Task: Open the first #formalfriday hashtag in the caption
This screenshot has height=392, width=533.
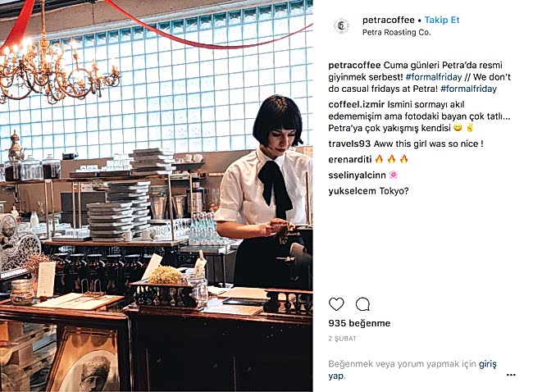Action: point(434,77)
